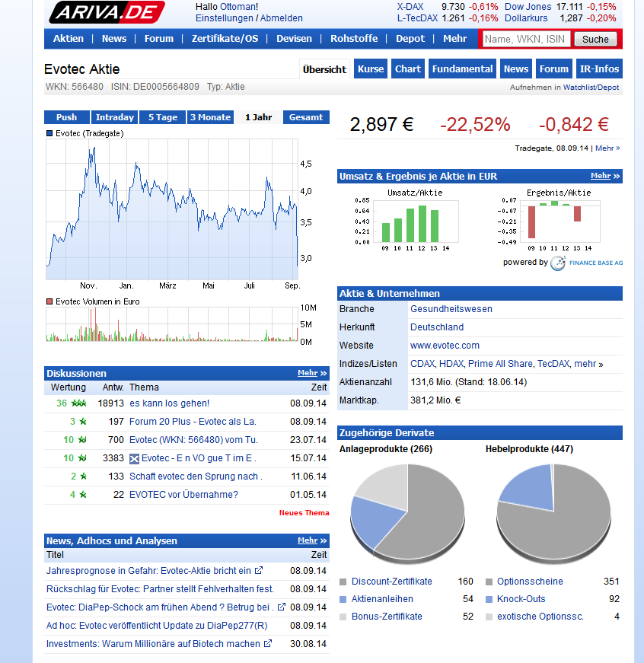
Task: Open the Ottoman user profile link
Action: [238, 7]
